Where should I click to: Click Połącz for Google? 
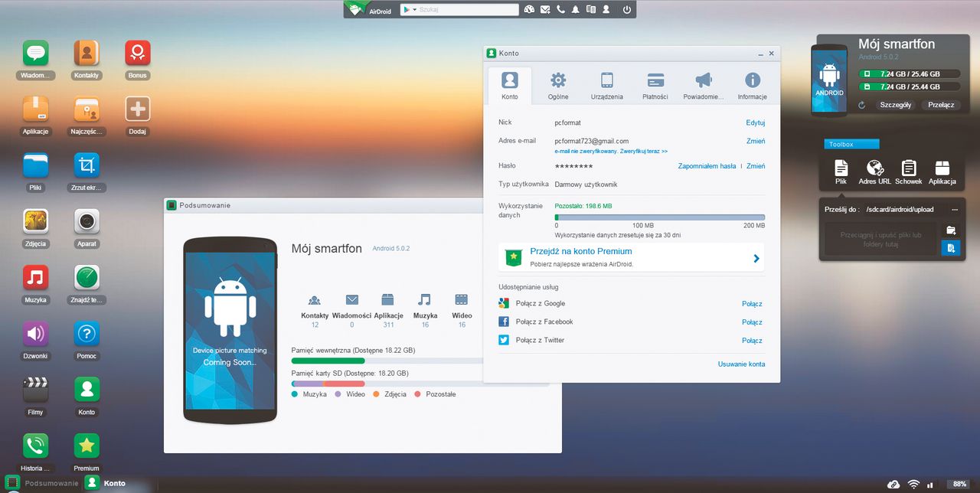point(752,304)
